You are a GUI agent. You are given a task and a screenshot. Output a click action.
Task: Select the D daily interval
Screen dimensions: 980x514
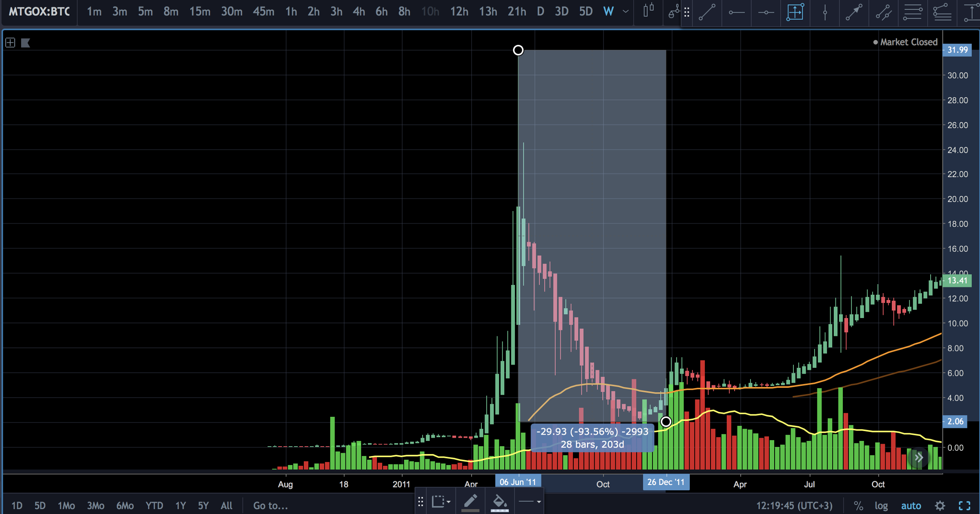pyautogui.click(x=540, y=11)
